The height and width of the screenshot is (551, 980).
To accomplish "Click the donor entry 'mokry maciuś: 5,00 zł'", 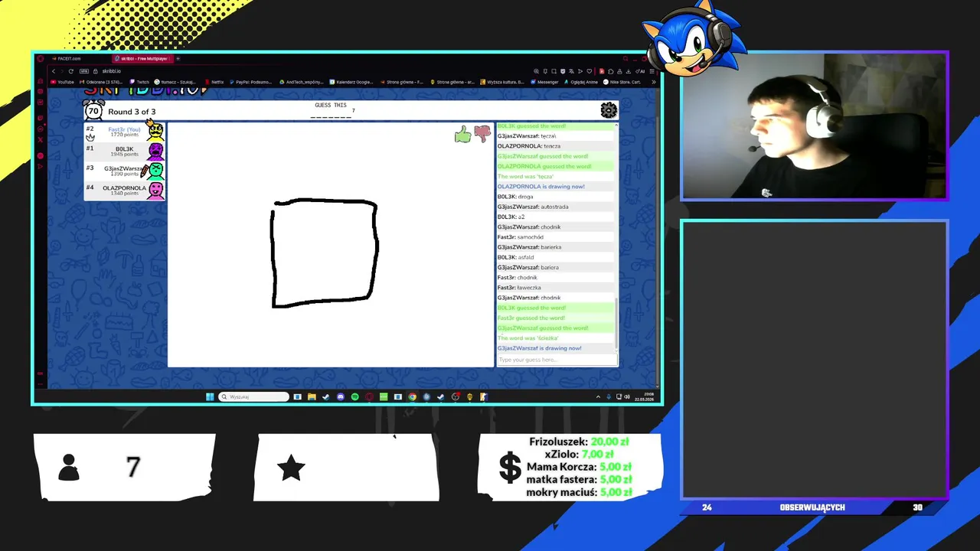I will point(579,492).
